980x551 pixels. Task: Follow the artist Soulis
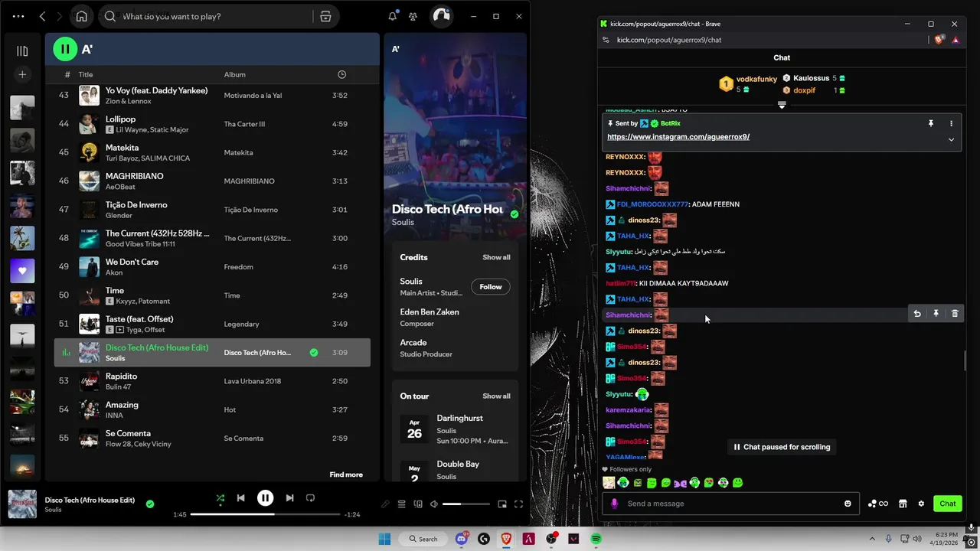(x=491, y=287)
